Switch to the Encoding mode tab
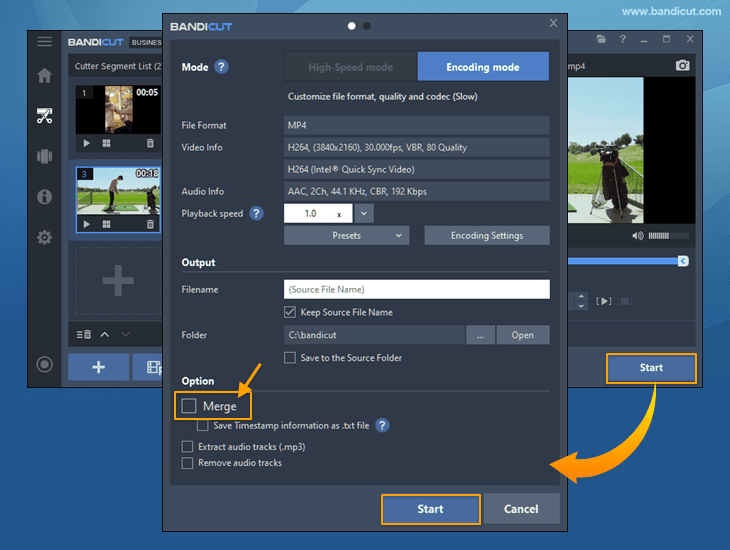The height and width of the screenshot is (550, 730). [483, 67]
